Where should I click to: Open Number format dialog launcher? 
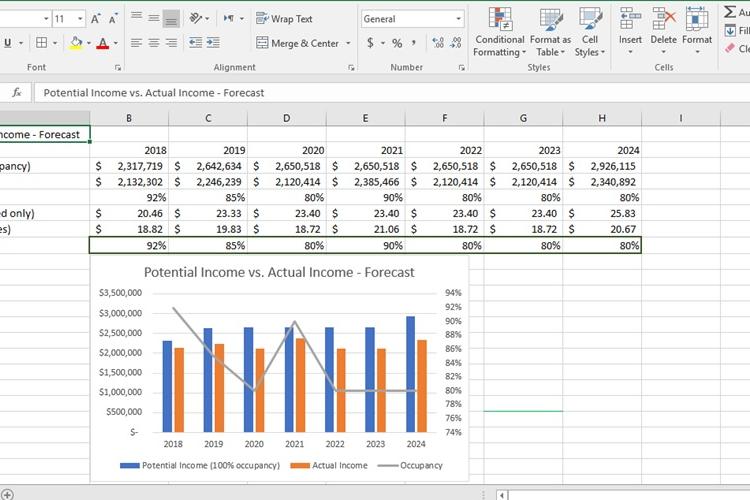pyautogui.click(x=462, y=68)
